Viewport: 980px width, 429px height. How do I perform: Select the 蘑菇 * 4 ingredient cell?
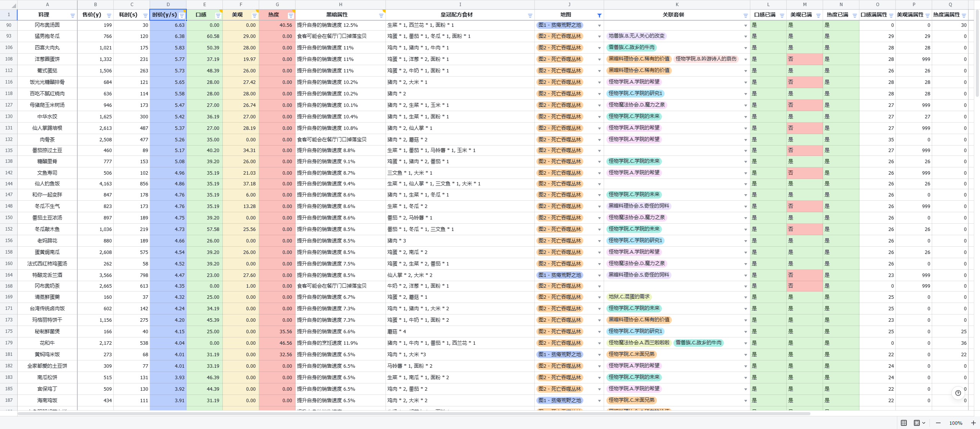coord(460,331)
